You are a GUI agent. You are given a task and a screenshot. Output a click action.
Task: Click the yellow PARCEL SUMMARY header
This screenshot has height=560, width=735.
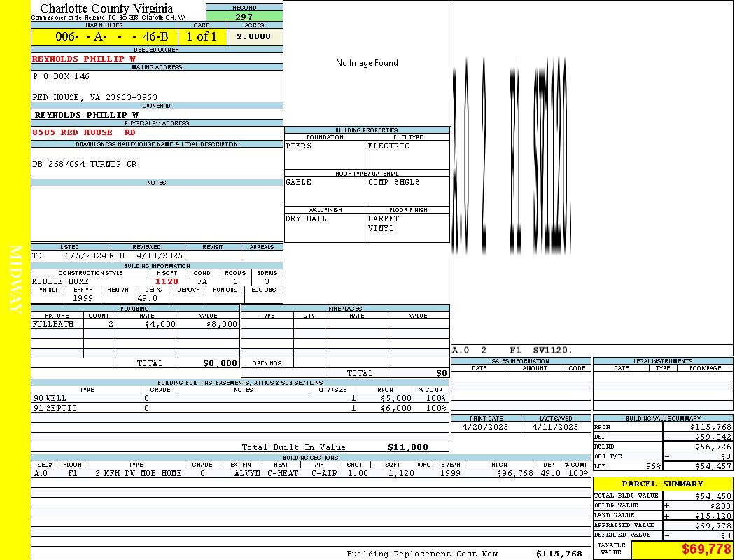tap(662, 484)
